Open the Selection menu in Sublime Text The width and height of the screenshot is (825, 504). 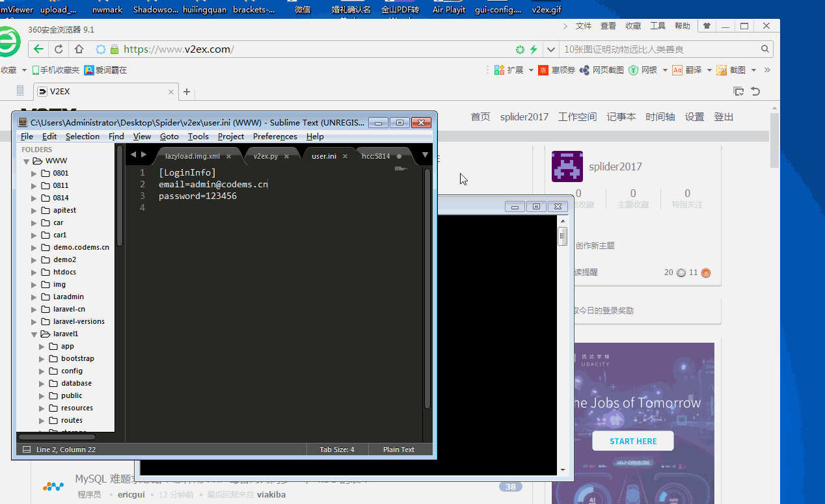click(83, 137)
